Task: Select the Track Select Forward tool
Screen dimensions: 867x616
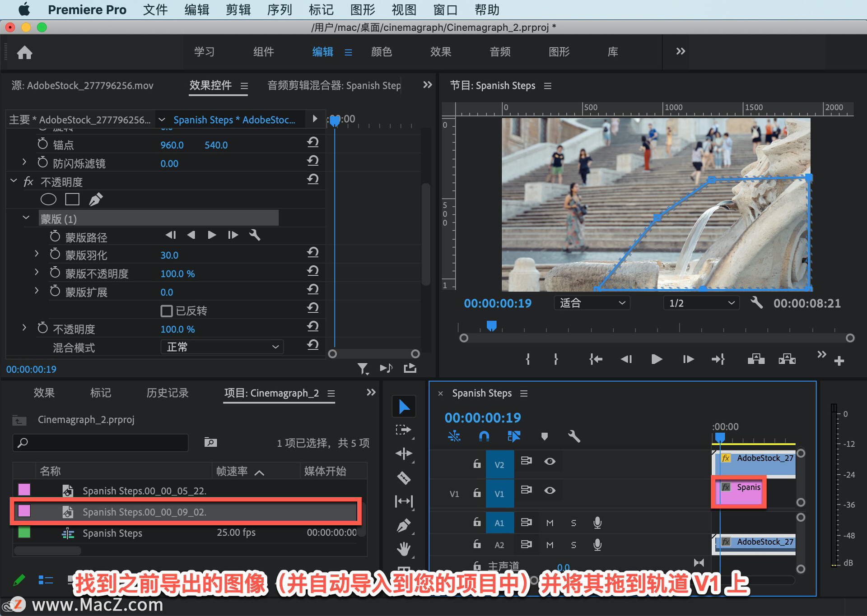Action: click(404, 430)
